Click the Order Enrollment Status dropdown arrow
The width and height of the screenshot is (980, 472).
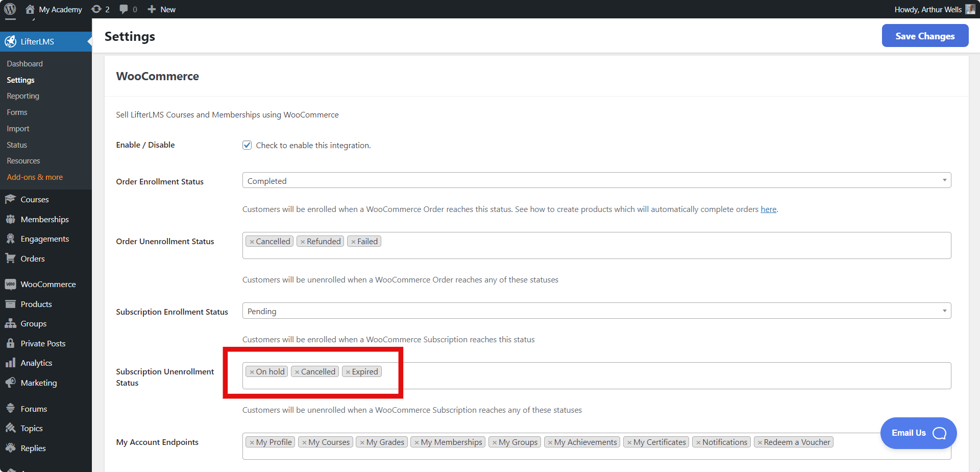(x=944, y=180)
